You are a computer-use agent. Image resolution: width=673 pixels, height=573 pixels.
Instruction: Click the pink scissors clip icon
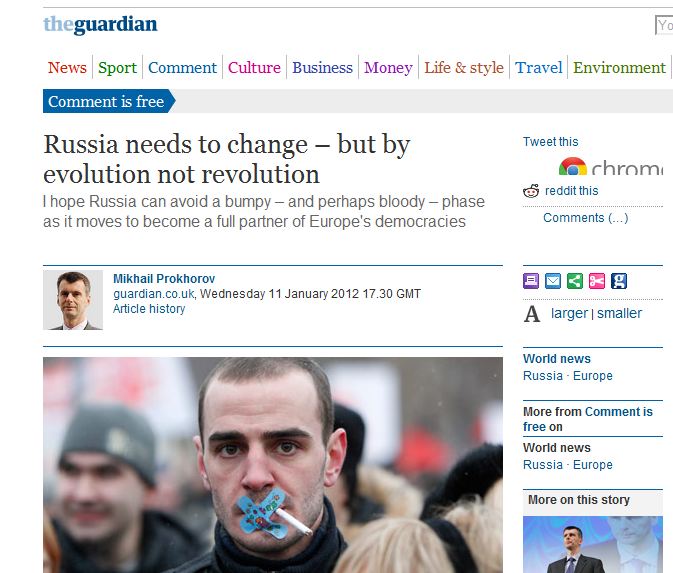point(597,281)
